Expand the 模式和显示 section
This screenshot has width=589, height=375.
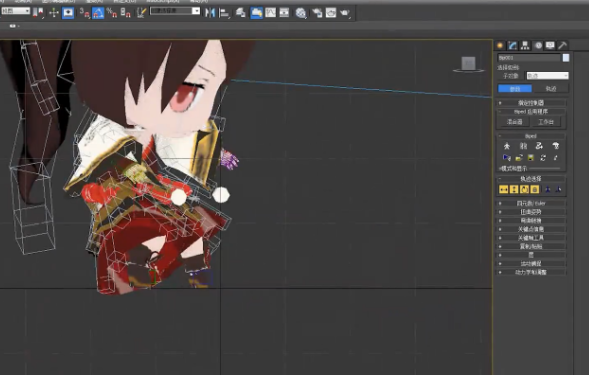coord(513,169)
